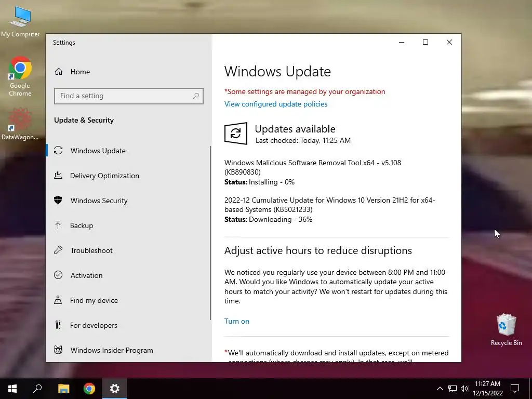532x399 pixels.
Task: Minimize the Settings window
Action: [x=402, y=42]
